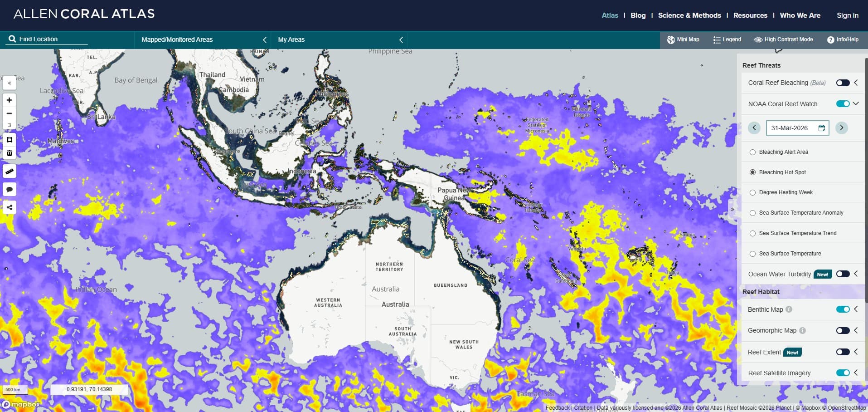Collapse the Mapped/Monitored Areas panel
Screen dimensions: 868x412
coord(265,40)
